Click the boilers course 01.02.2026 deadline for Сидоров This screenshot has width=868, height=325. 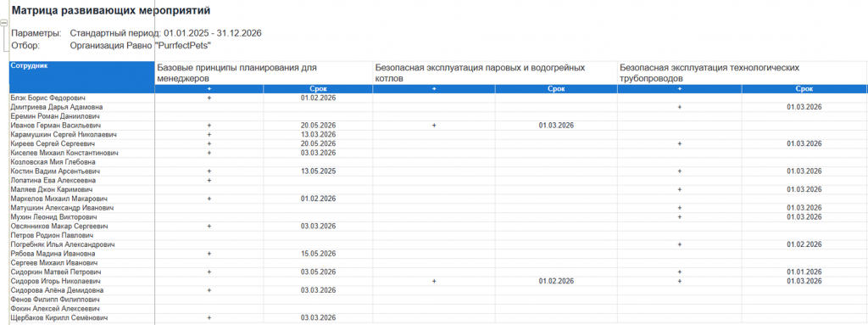coord(556,281)
